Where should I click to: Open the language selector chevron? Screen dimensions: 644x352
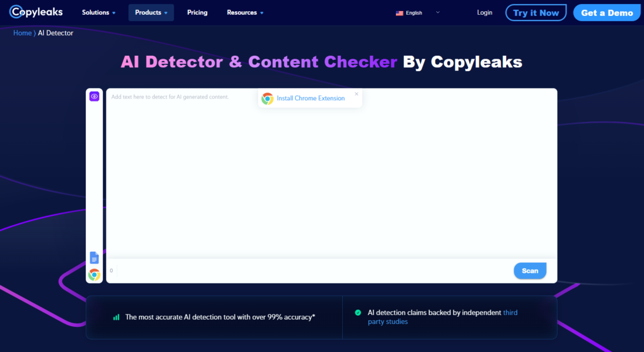pos(437,12)
